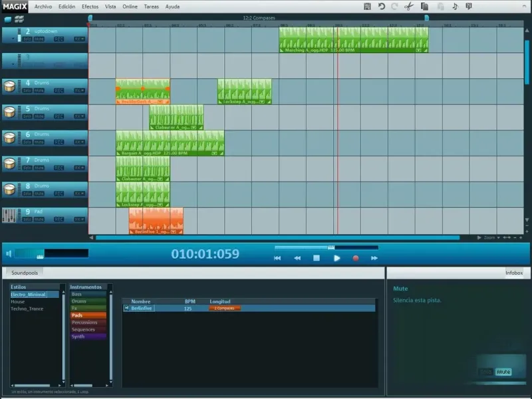Toggle Mute on track 9 Pad
The width and height of the screenshot is (532, 399).
[x=39, y=219]
